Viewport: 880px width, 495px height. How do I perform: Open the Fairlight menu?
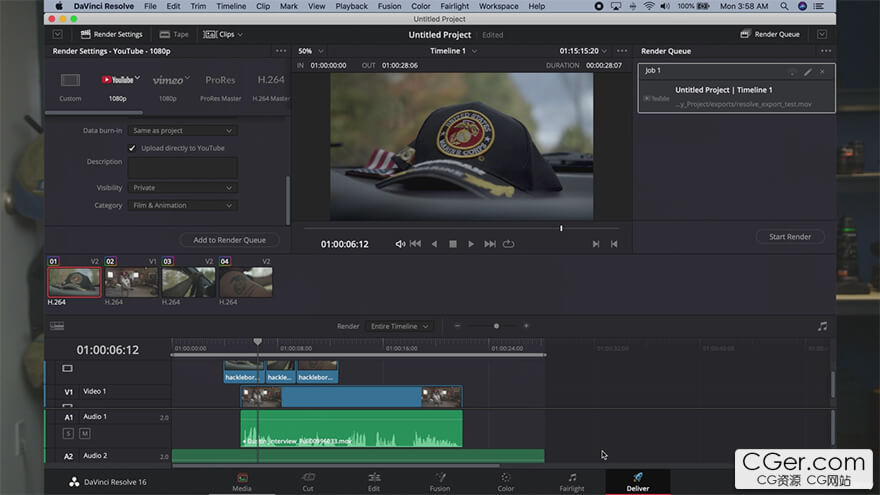[454, 6]
